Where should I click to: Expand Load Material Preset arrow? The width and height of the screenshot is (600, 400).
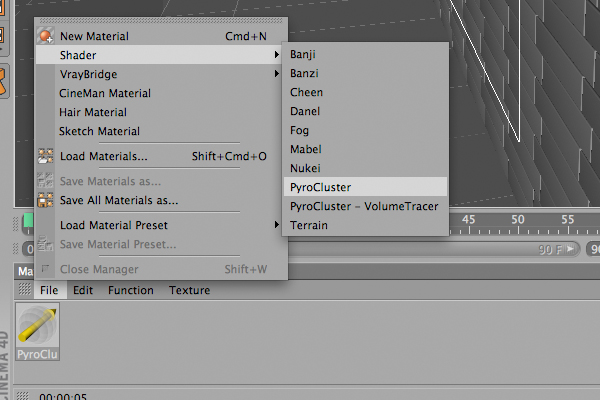coord(276,225)
